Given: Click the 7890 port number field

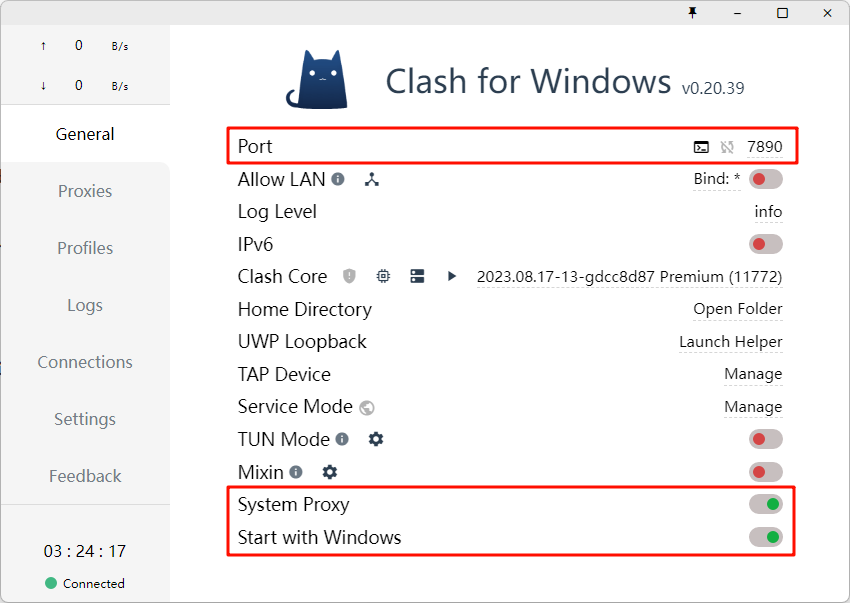Looking at the screenshot, I should tap(765, 147).
